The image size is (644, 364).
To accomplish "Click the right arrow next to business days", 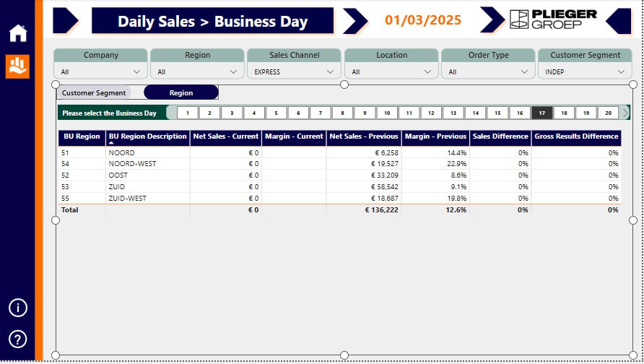I will 626,113.
